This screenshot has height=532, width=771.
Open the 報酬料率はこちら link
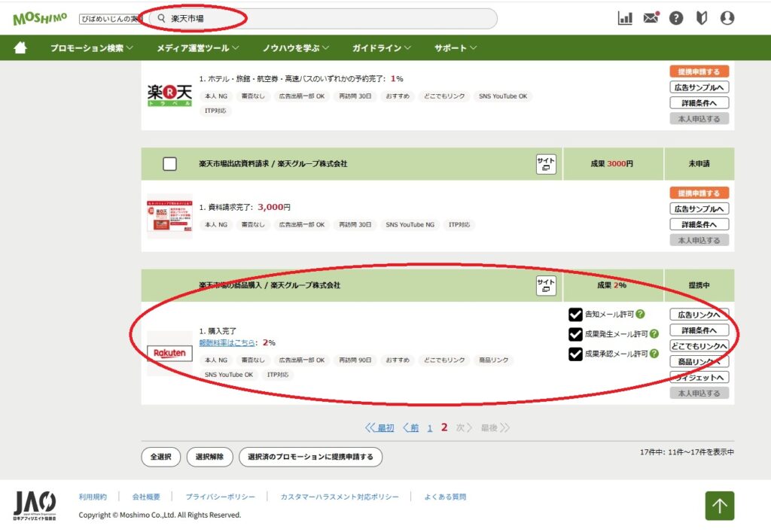227,343
